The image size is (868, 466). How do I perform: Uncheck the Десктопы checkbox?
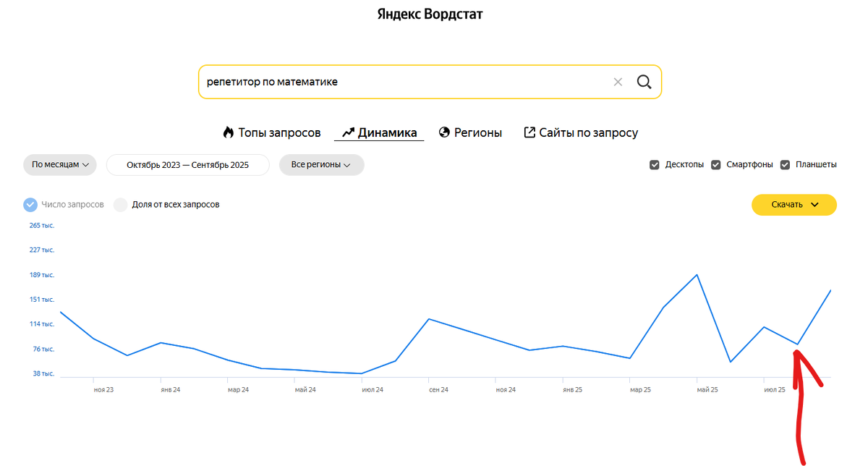654,164
